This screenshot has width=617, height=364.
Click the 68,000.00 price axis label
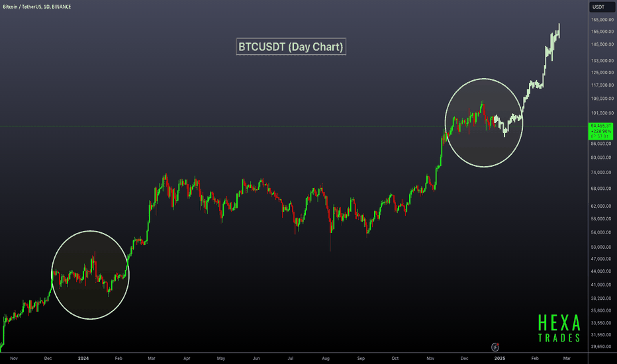click(x=602, y=189)
